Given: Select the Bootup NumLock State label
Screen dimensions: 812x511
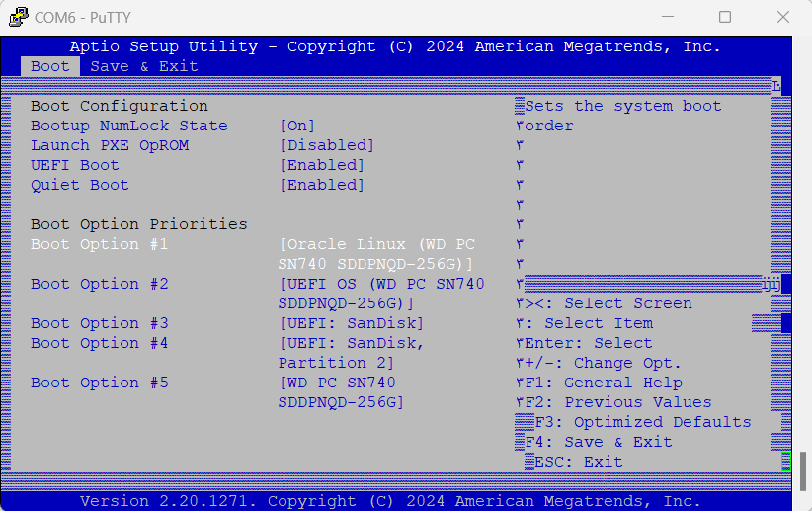Looking at the screenshot, I should 129,126.
